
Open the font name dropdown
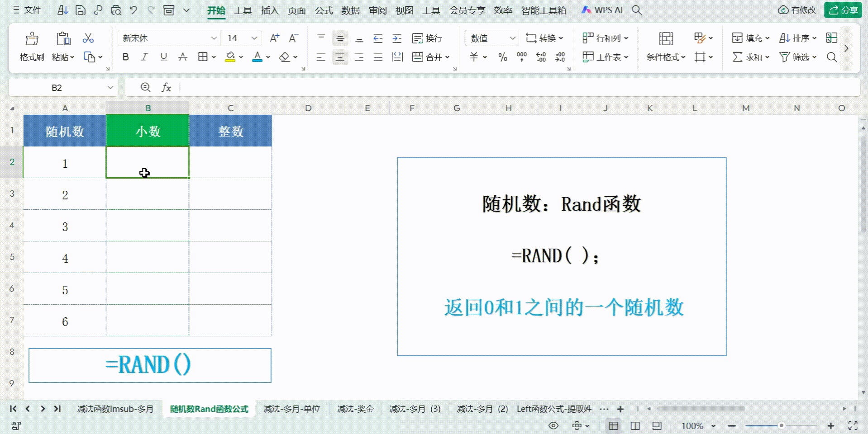pyautogui.click(x=214, y=38)
